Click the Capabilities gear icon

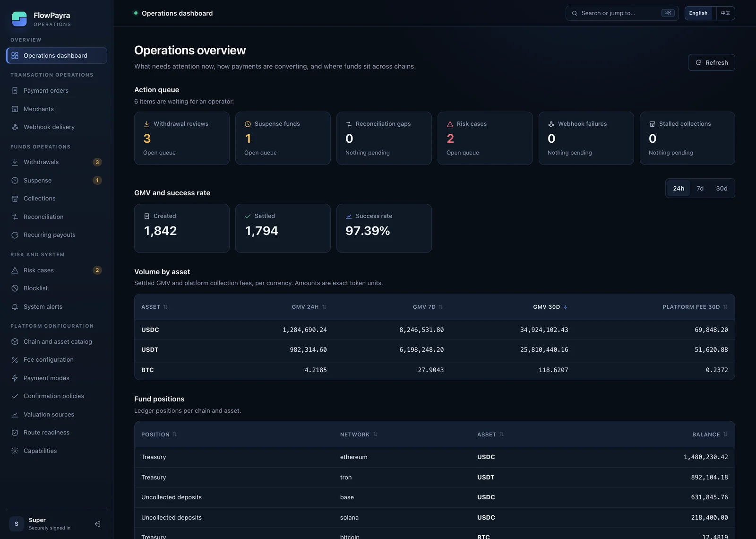pyautogui.click(x=15, y=451)
